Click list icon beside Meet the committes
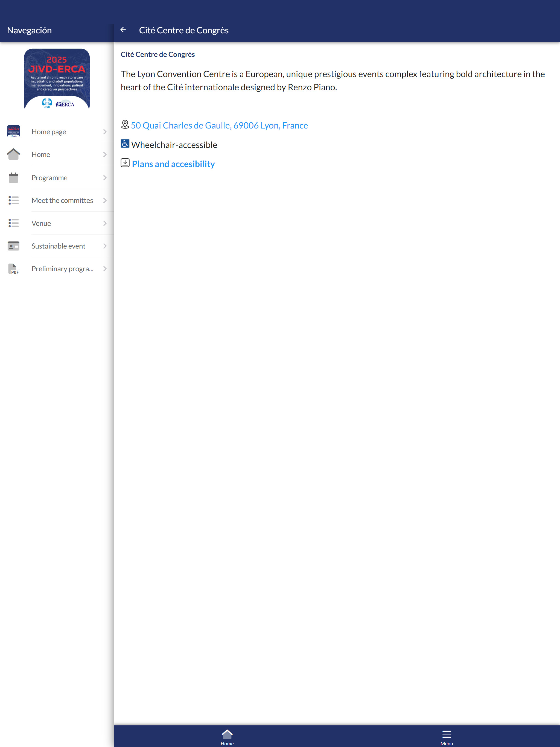Viewport: 560px width, 747px height. click(13, 200)
